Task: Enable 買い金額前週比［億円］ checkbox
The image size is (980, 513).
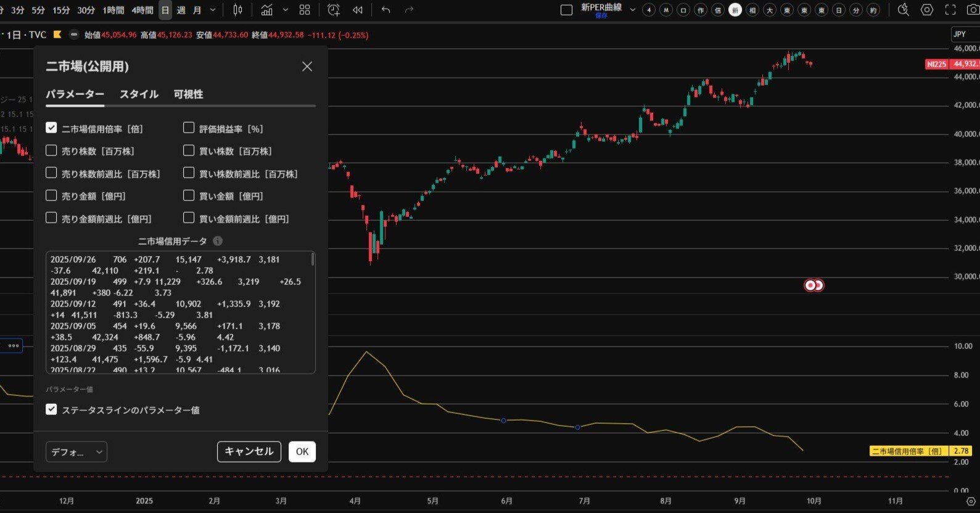Action: (x=189, y=218)
